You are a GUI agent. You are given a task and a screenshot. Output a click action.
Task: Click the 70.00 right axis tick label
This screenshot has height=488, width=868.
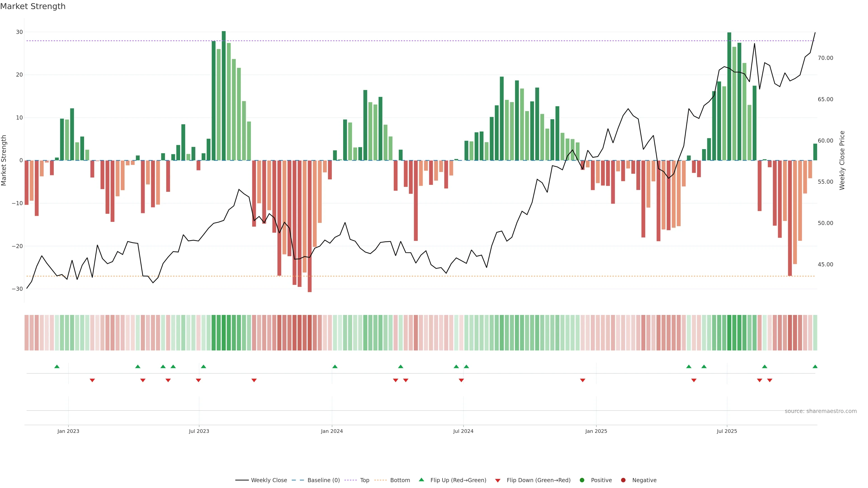pos(825,58)
